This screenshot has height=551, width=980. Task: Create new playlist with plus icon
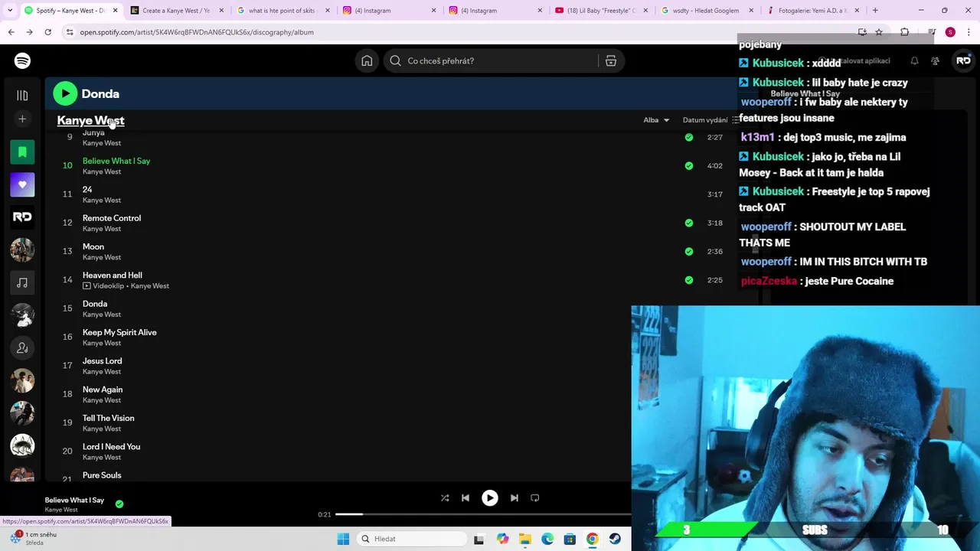click(22, 119)
